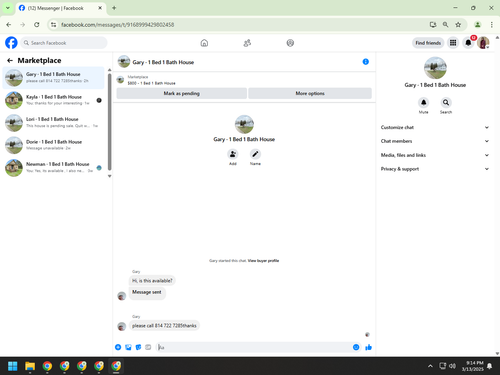This screenshot has height=375, width=500.
Task: Click the Search Facebook field
Action: point(64,43)
